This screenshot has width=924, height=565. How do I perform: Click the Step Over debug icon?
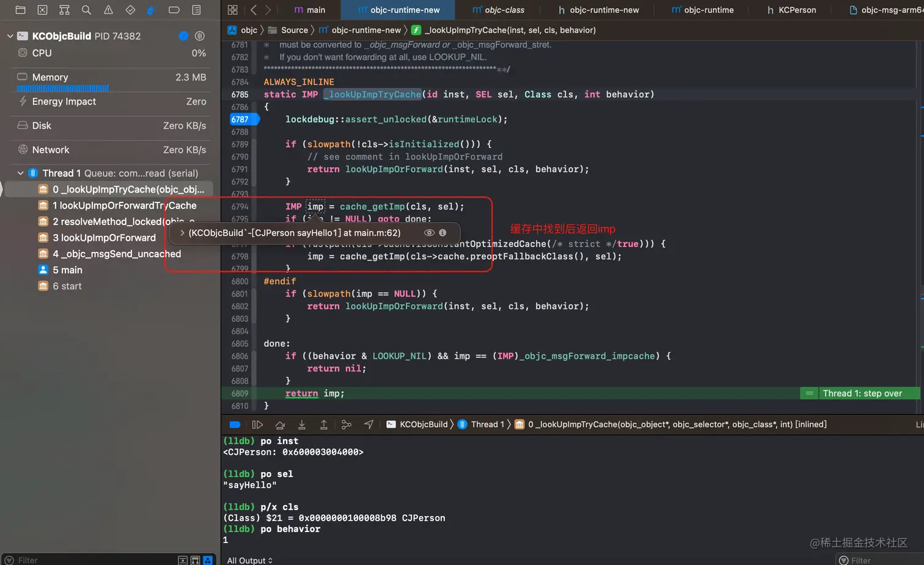tap(280, 424)
